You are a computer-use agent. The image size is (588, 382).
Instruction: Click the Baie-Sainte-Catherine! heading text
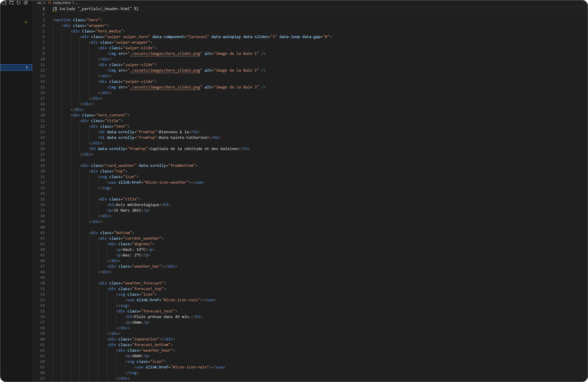[184, 138]
